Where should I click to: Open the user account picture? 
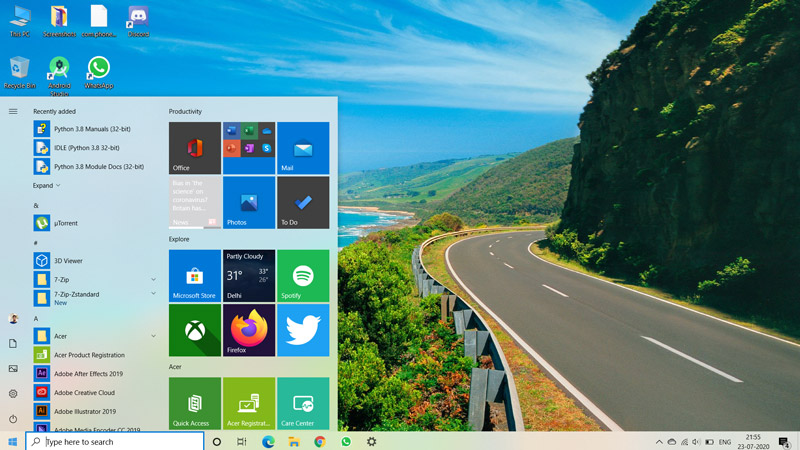[x=13, y=319]
